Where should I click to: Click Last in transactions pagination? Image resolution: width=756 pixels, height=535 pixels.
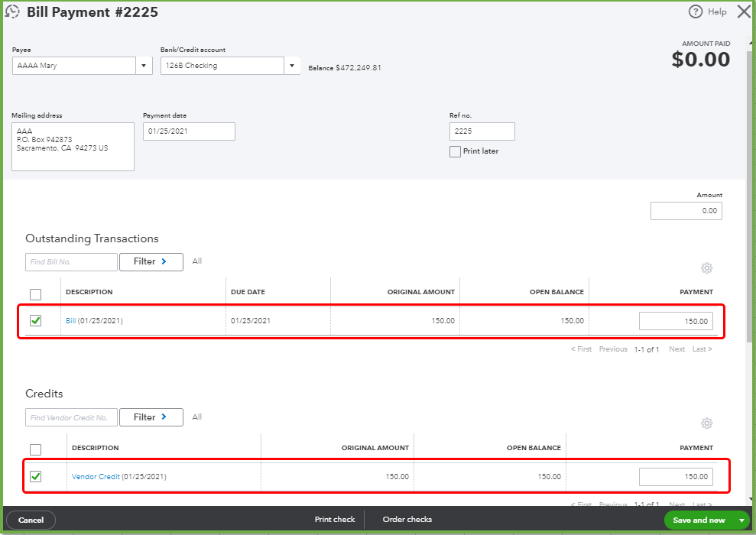702,349
